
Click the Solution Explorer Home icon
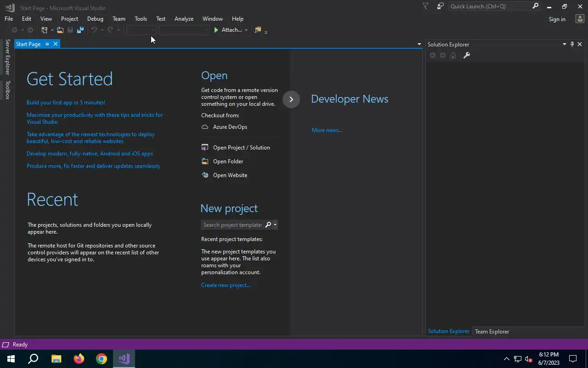tap(453, 55)
